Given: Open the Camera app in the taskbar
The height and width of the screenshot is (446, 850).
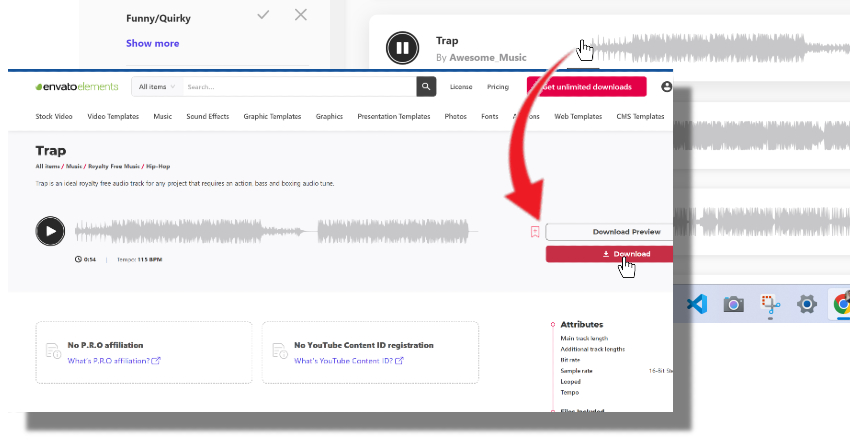Looking at the screenshot, I should click(733, 305).
